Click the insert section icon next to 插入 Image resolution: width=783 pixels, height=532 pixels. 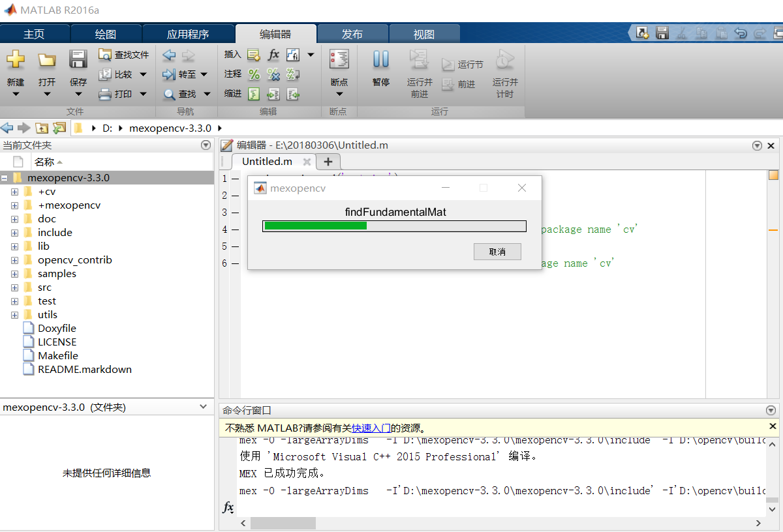point(254,55)
